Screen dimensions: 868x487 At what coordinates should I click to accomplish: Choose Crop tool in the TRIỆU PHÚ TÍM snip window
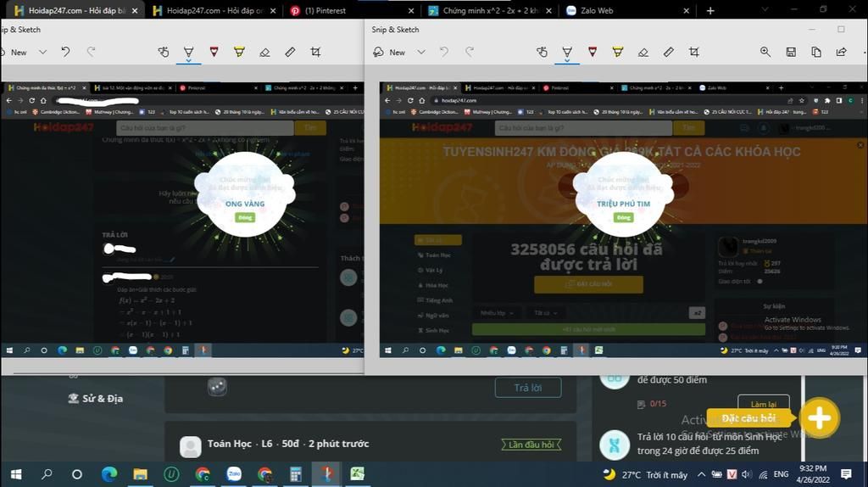(x=693, y=52)
